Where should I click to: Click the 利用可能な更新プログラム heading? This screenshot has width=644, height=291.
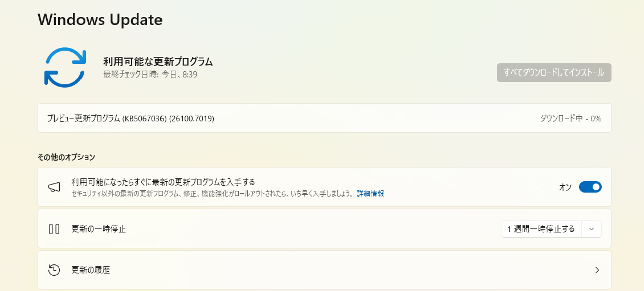tap(158, 62)
